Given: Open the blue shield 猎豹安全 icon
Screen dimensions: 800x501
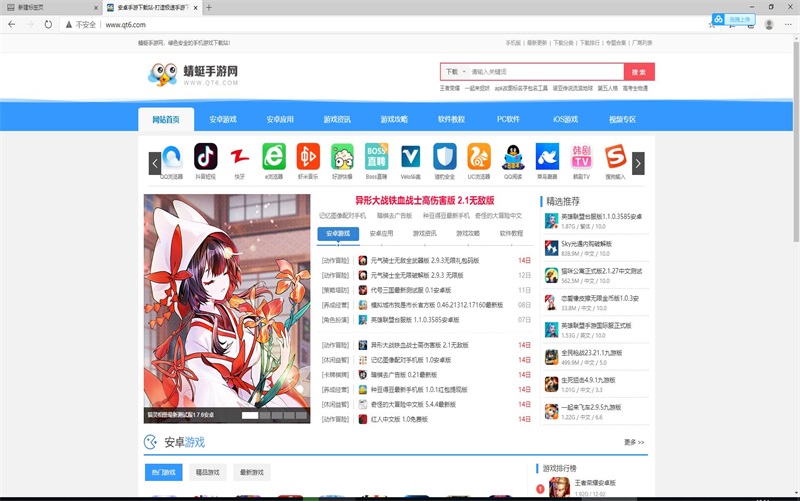Looking at the screenshot, I should 445,156.
